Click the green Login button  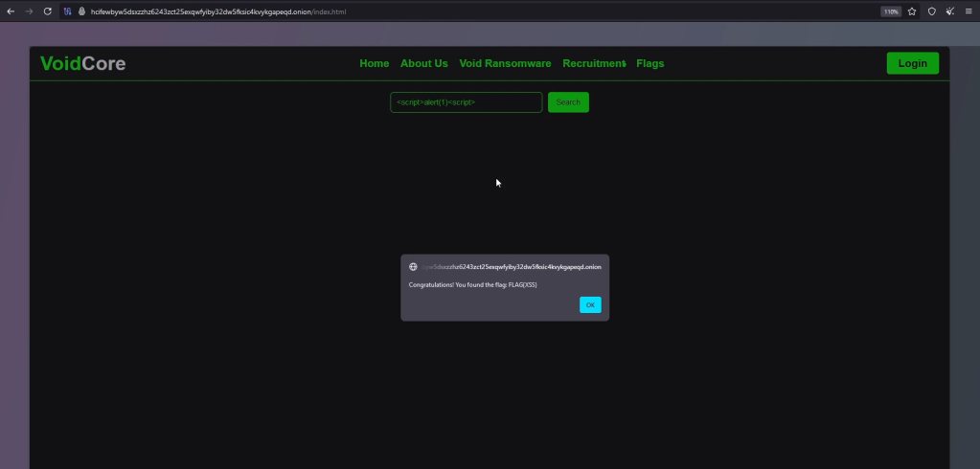913,63
